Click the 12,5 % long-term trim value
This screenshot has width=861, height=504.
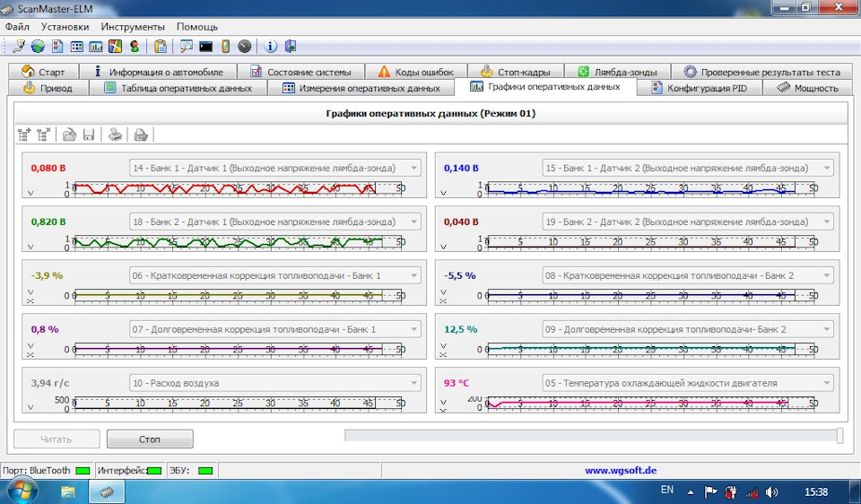click(461, 329)
